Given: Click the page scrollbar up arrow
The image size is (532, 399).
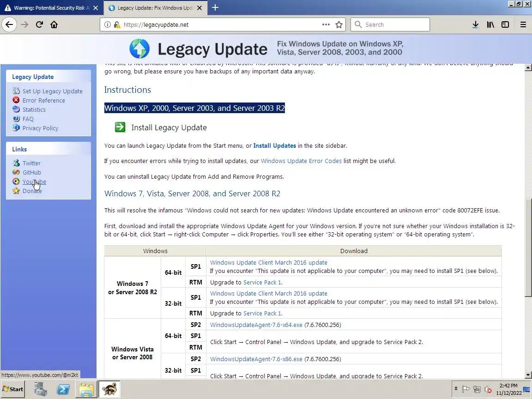Looking at the screenshot, I should (x=528, y=67).
